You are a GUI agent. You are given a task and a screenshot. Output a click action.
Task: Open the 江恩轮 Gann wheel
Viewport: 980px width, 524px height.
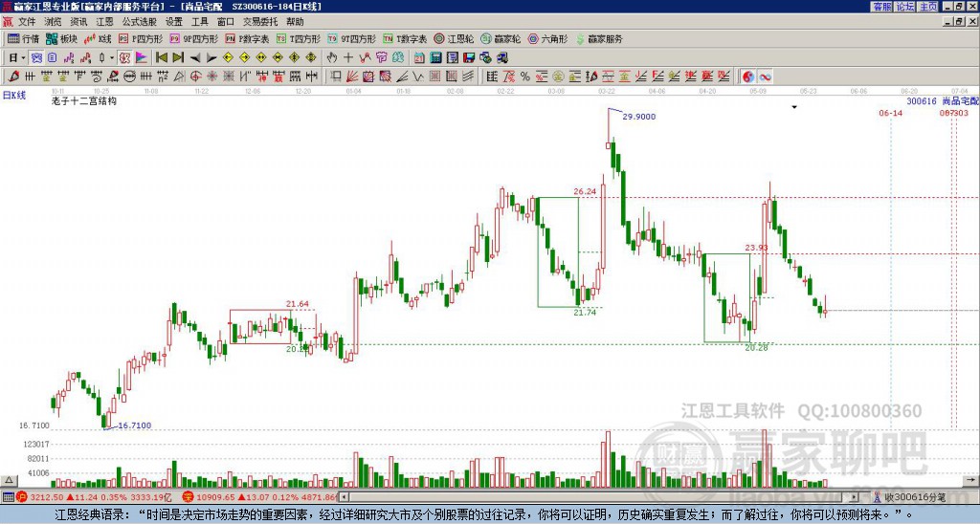(x=454, y=38)
